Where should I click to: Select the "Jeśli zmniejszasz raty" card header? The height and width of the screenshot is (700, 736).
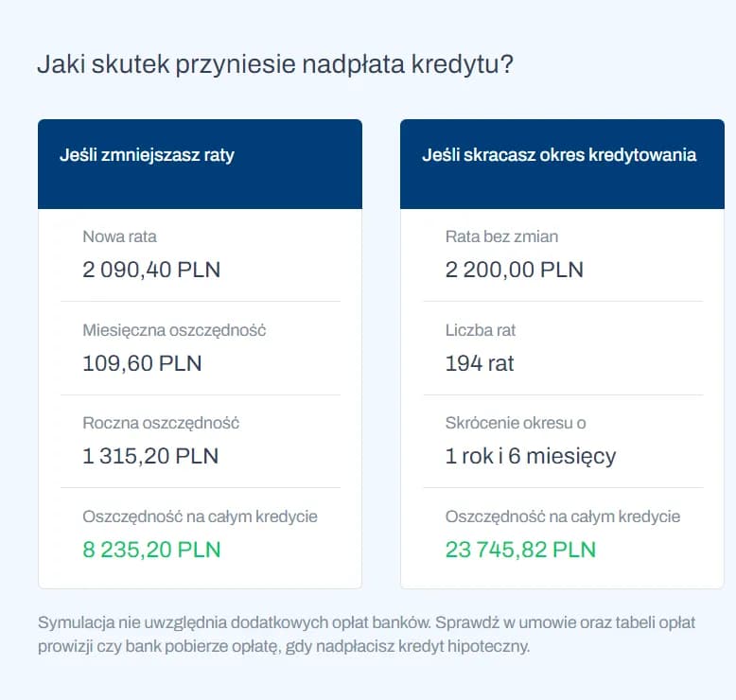147,155
